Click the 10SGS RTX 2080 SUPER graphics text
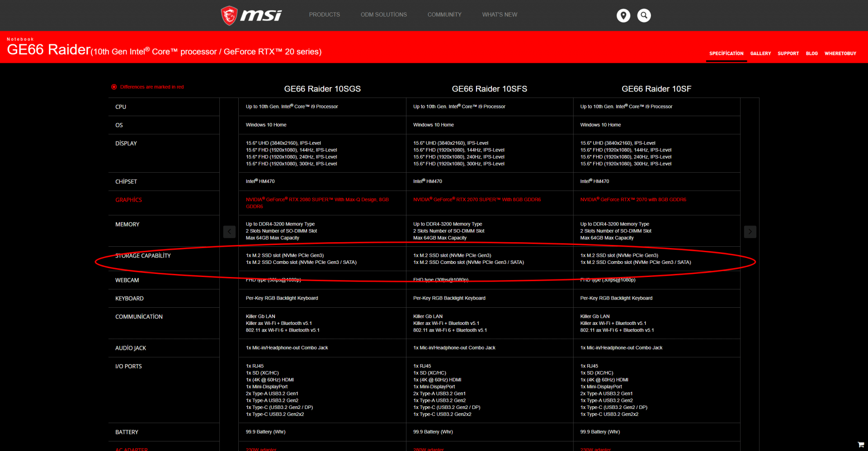This screenshot has width=868, height=451. pyautogui.click(x=317, y=203)
